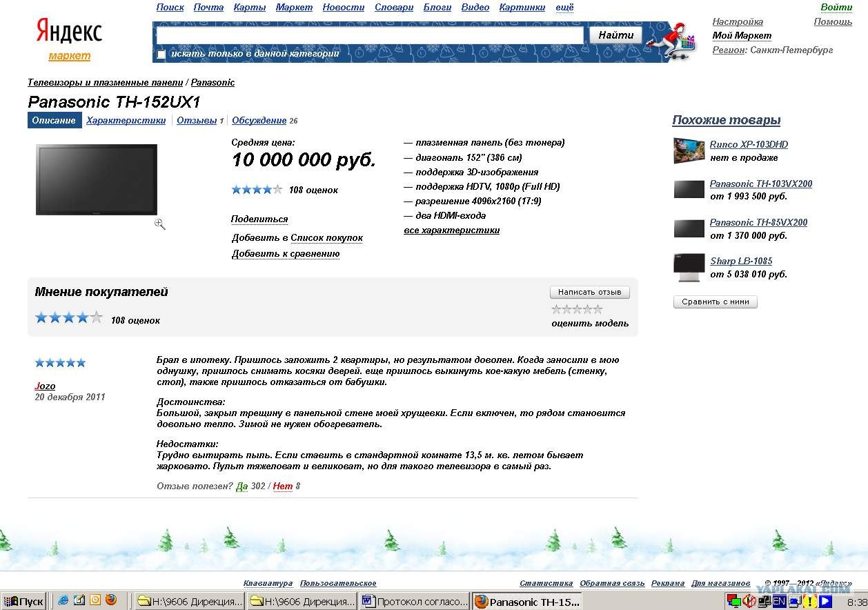Click the red and green monitors tray icon
This screenshot has height=610, width=868.
(733, 601)
